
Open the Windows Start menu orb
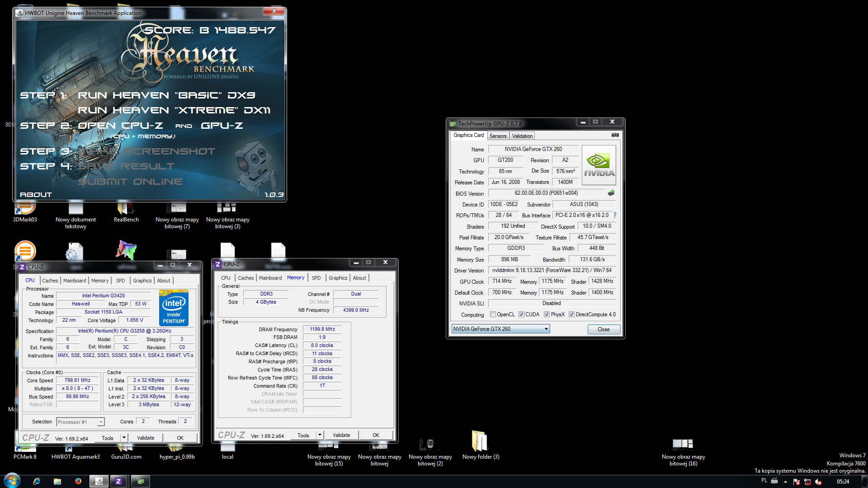[x=12, y=481]
